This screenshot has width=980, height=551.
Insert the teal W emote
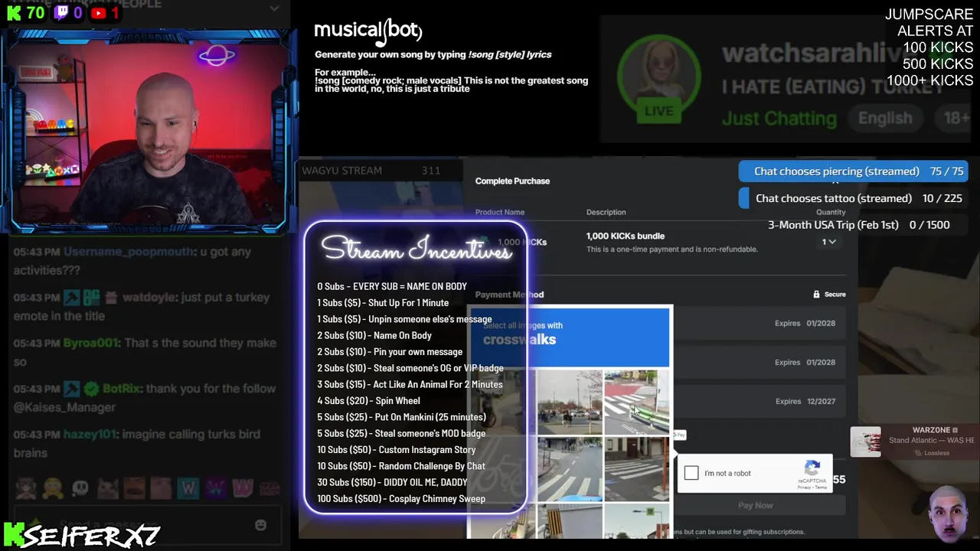pyautogui.click(x=188, y=488)
